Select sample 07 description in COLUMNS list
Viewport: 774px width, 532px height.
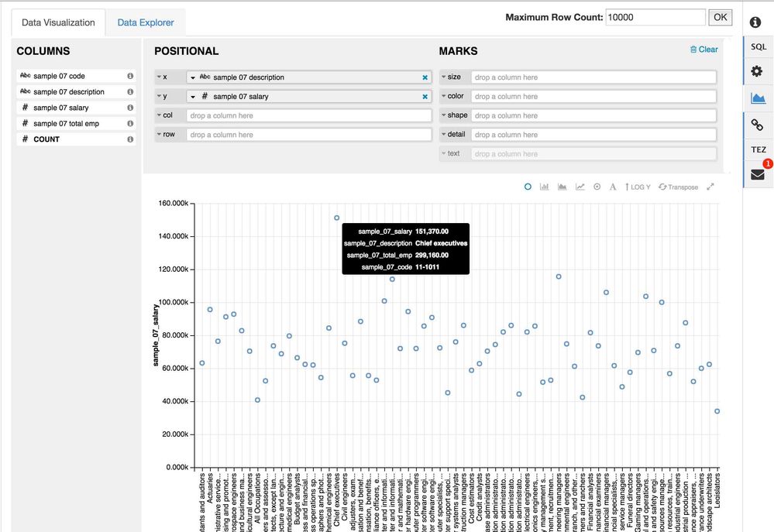point(76,92)
